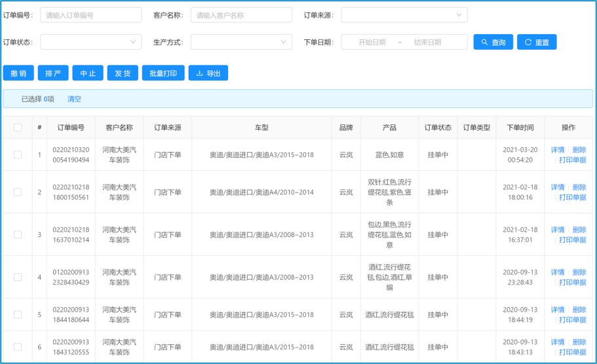Viewport: 597px width, 364px height.
Task: Click the 发货 button
Action: (x=123, y=73)
